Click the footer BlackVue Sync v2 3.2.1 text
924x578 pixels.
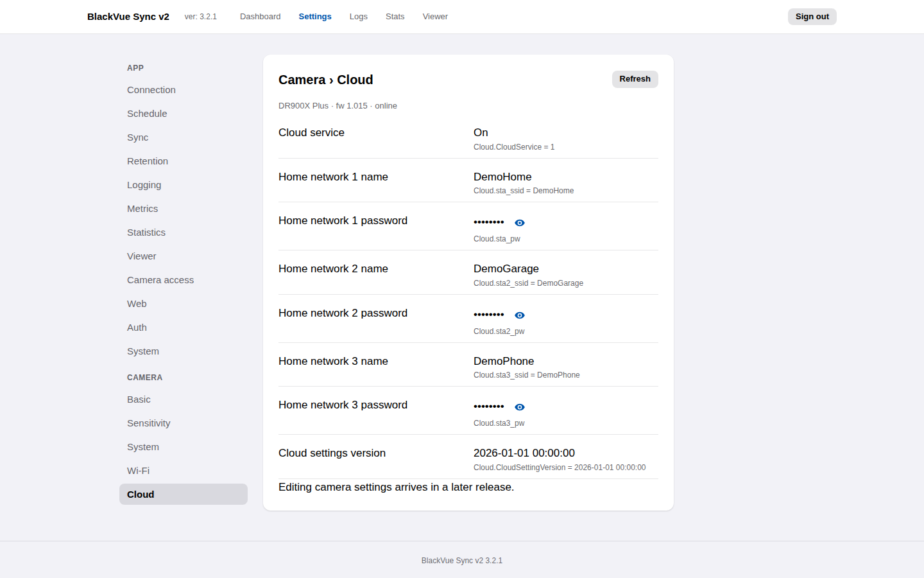462,561
